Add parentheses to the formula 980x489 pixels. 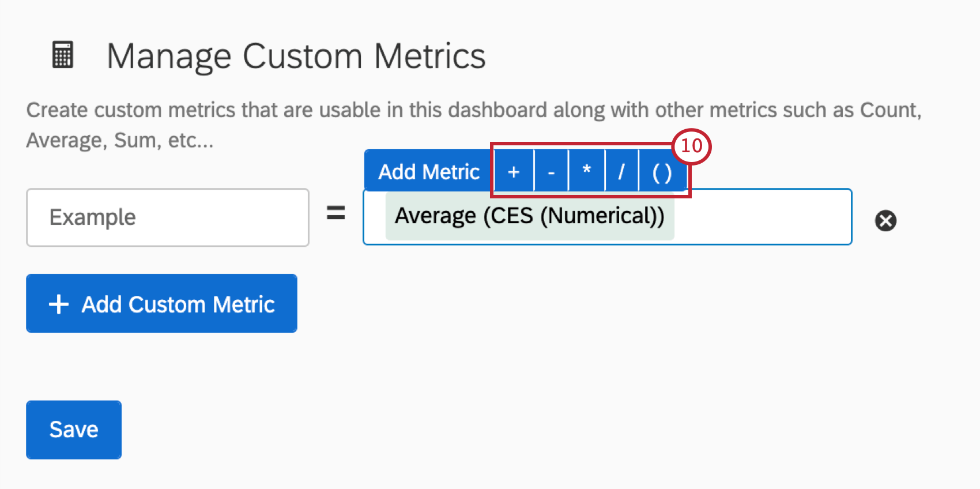(x=662, y=172)
